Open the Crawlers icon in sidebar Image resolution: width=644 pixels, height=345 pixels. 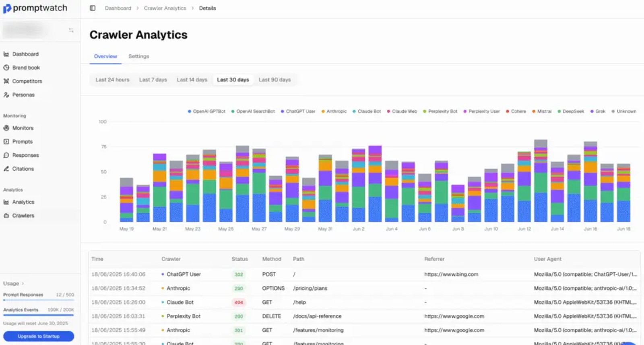(x=6, y=216)
